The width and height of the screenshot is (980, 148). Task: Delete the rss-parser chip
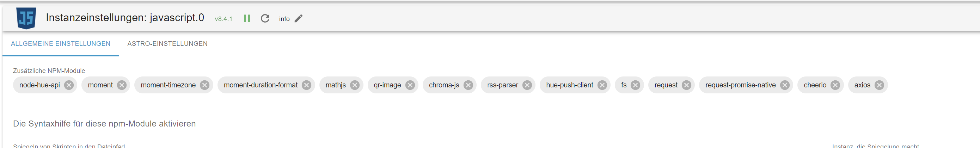point(527,85)
